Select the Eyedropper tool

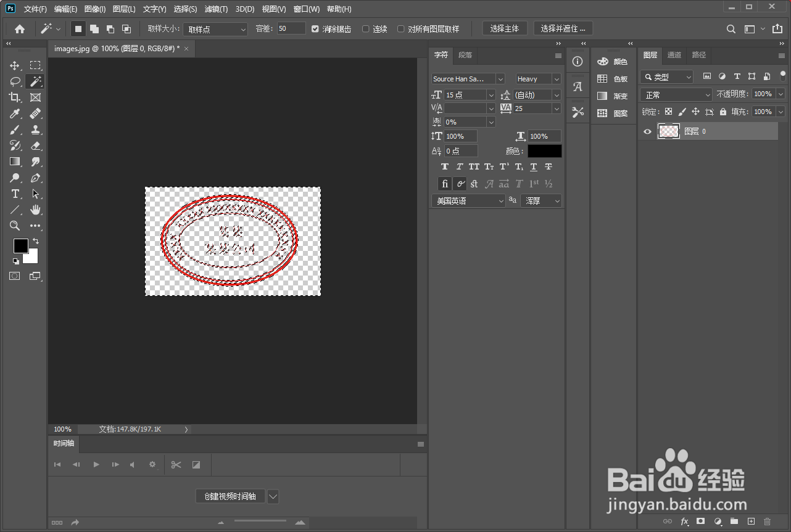(15, 113)
